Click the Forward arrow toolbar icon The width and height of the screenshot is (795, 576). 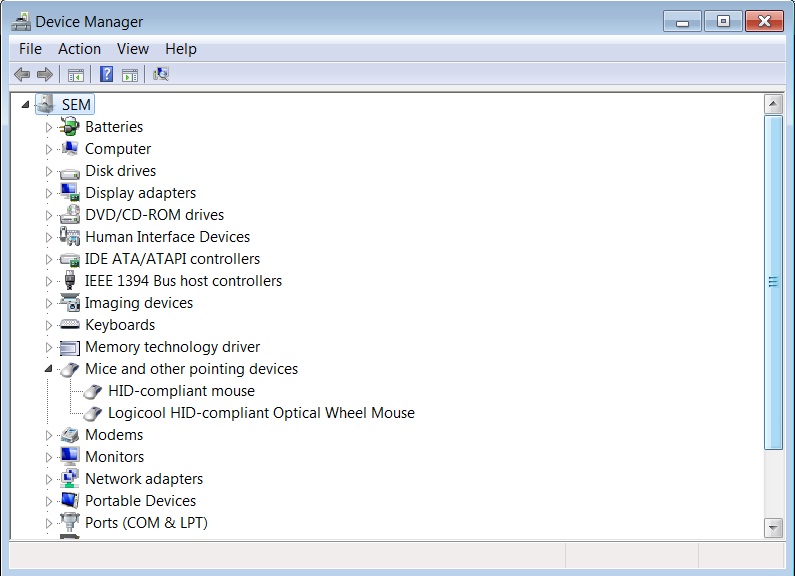pos(45,75)
